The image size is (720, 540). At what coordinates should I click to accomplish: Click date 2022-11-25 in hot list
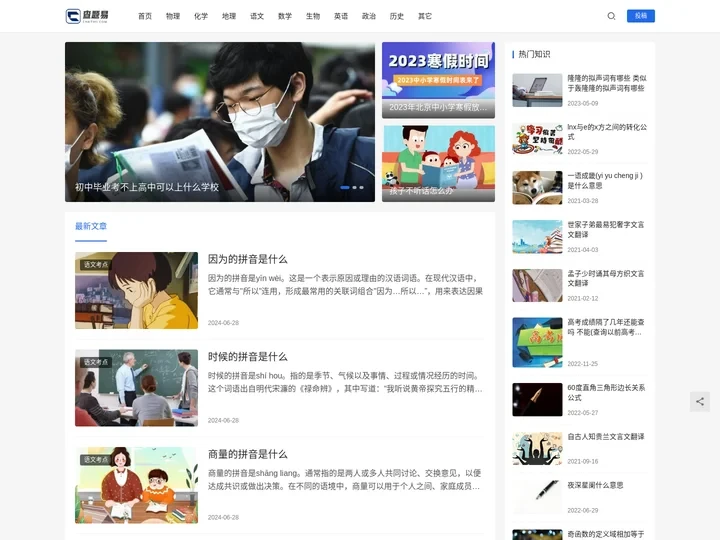click(x=583, y=364)
